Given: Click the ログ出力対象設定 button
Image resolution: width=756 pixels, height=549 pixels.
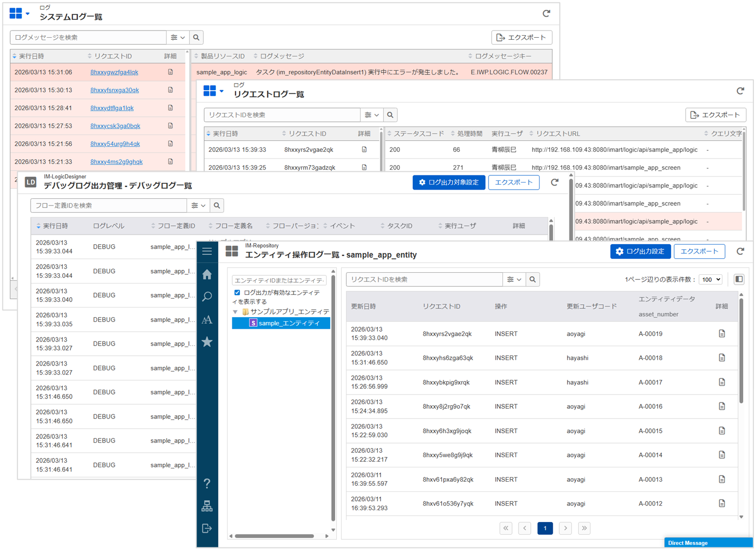Looking at the screenshot, I should tap(448, 182).
